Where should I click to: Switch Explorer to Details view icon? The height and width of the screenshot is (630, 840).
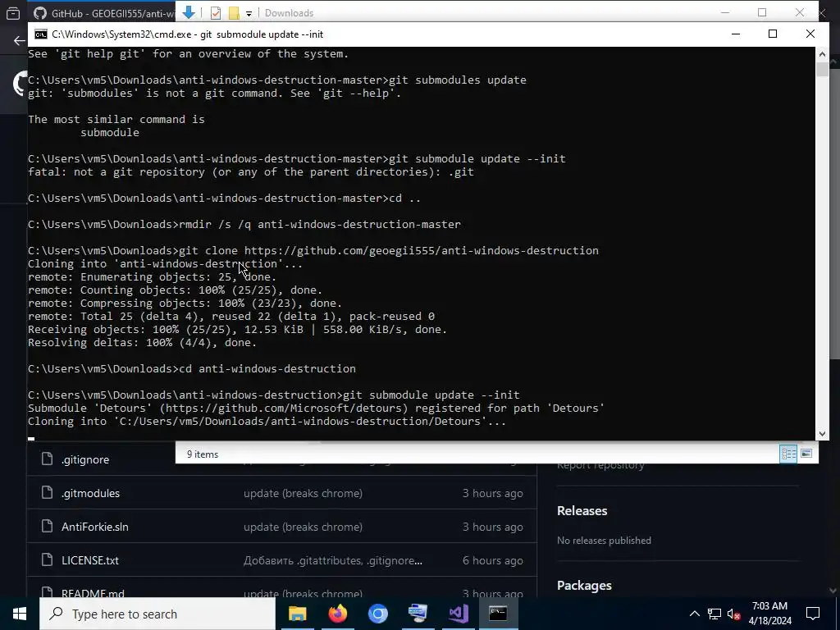[x=788, y=454]
